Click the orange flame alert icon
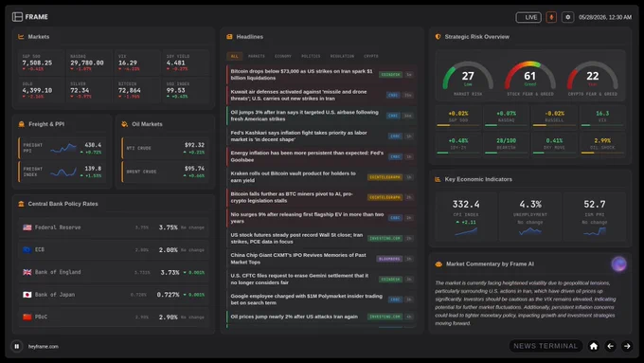Viewport: 644px width, 363px height. [551, 17]
